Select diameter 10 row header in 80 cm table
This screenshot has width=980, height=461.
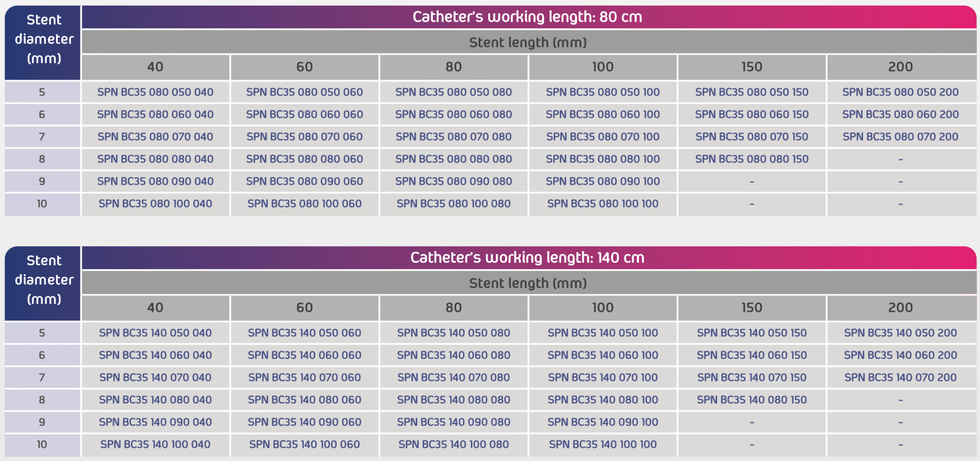coord(42,204)
